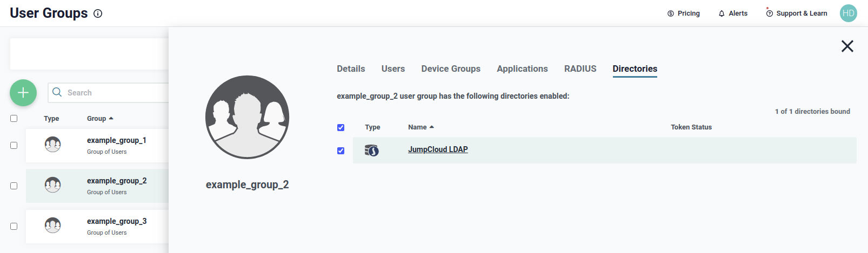The width and height of the screenshot is (868, 253).
Task: Open the HD user avatar menu
Action: tap(848, 13)
